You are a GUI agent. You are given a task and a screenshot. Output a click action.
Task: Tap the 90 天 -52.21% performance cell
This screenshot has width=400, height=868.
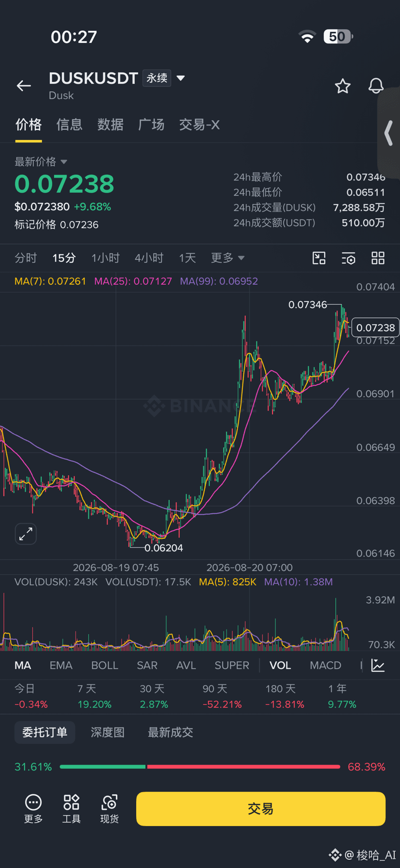coord(222,697)
